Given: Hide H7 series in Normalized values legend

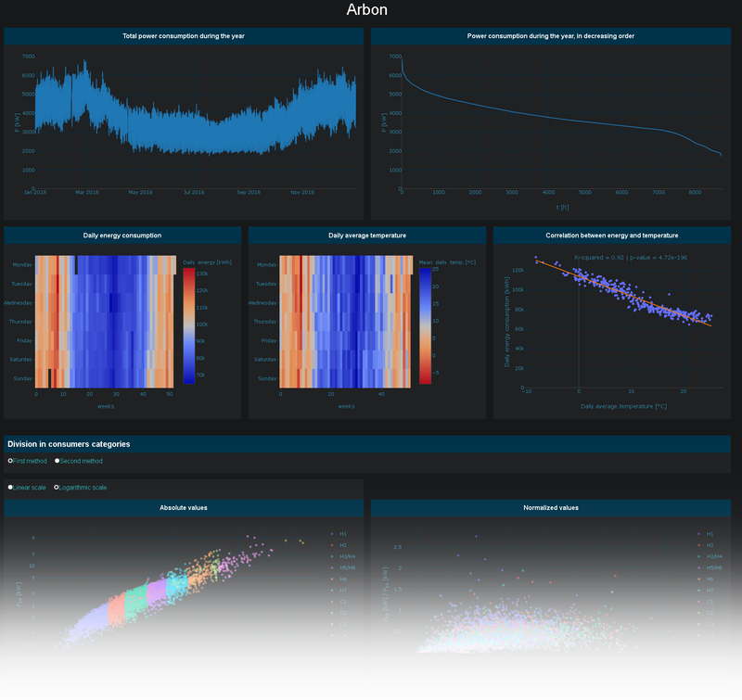Looking at the screenshot, I should pos(699,590).
